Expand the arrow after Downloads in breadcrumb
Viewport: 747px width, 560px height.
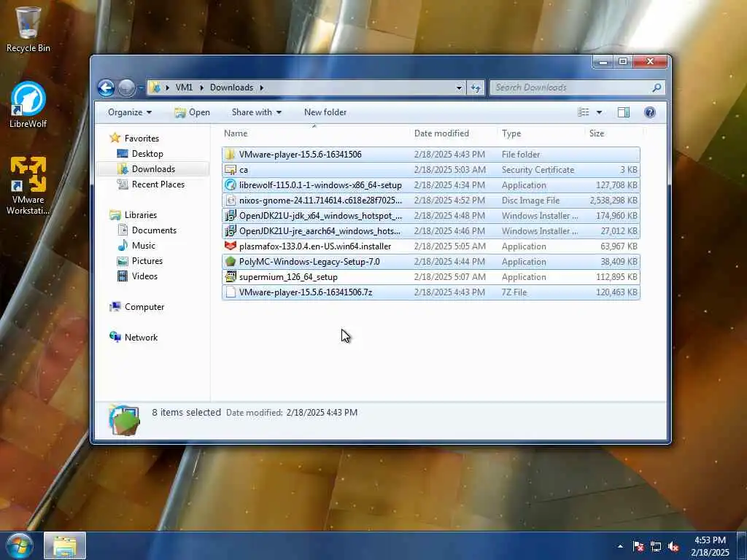tap(262, 87)
